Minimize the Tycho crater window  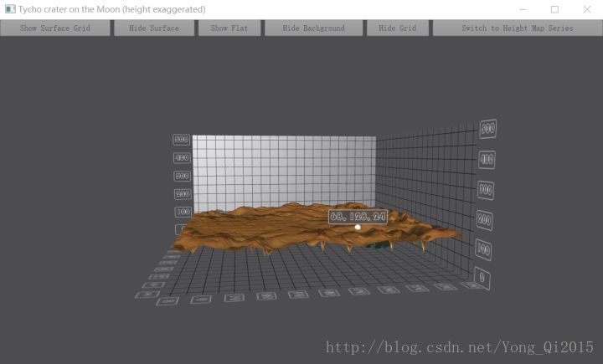click(523, 9)
